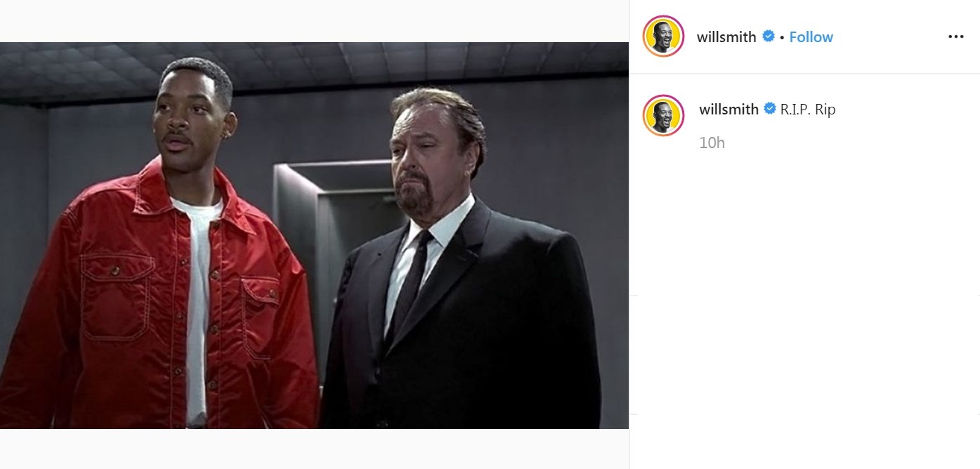
Task: Click the 10h post timestamp
Action: coord(712,143)
